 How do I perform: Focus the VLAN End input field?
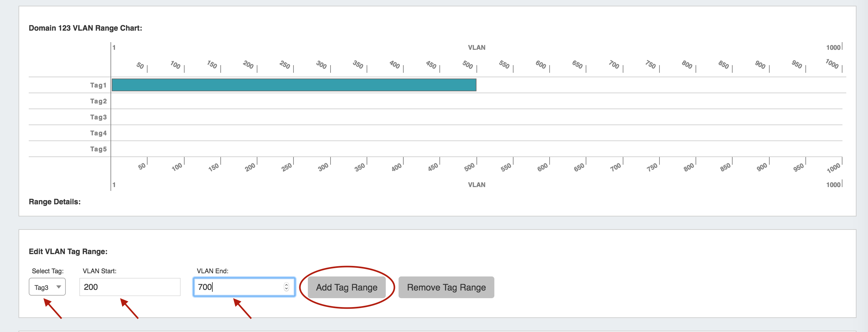coord(239,287)
